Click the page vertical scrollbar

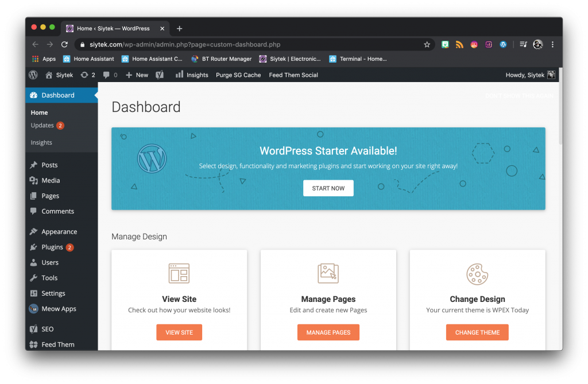click(560, 106)
